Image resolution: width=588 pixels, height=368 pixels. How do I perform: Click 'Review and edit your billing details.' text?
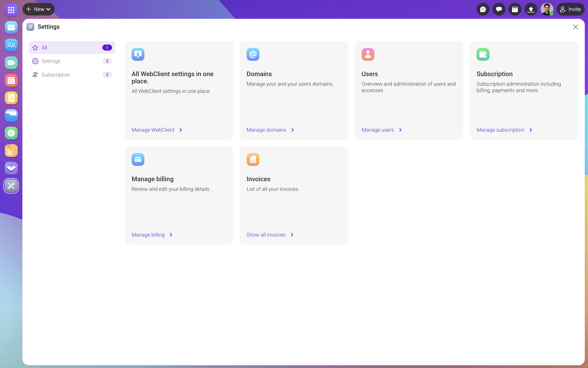(x=171, y=189)
